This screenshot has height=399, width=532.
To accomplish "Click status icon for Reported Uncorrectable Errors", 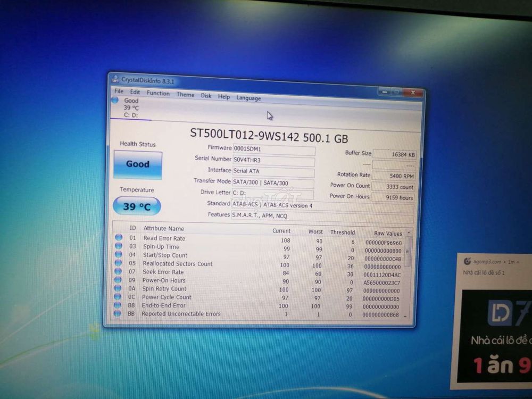I will coord(117,313).
